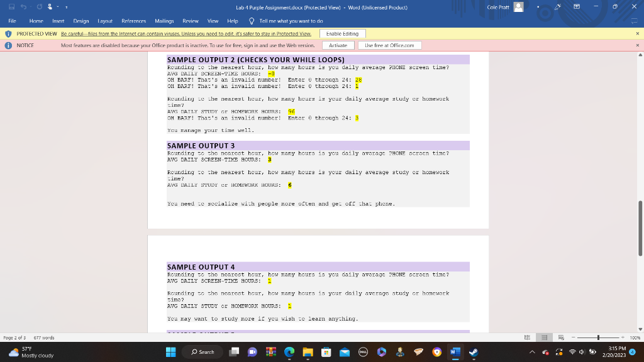Click Tell me what you want to do field

pyautogui.click(x=291, y=21)
